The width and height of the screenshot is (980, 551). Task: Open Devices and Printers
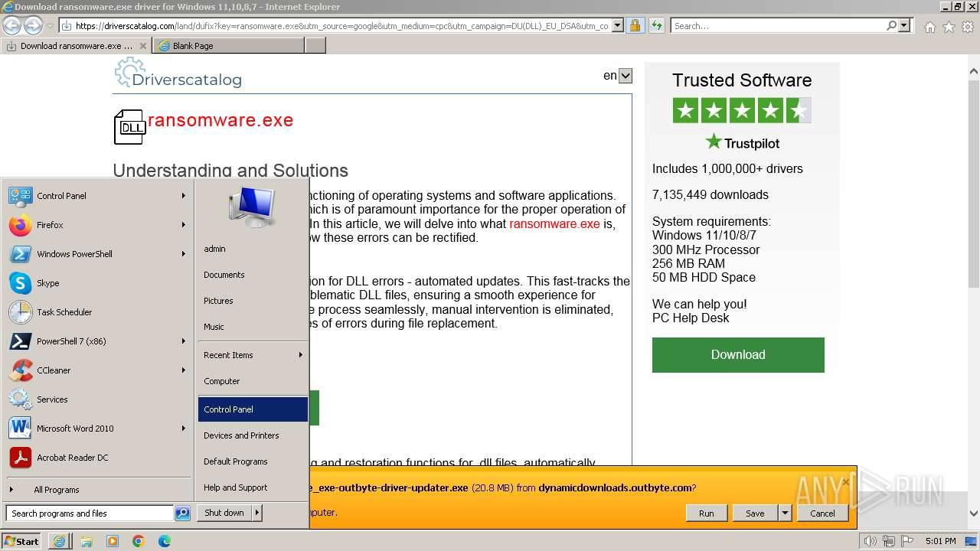(x=253, y=435)
